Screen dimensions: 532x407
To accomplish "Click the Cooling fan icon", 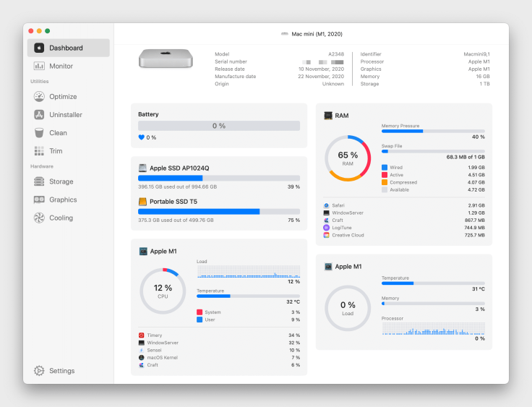I will [x=39, y=218].
